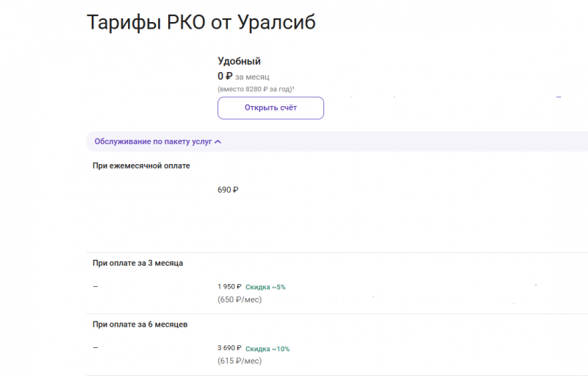
Task: Click the Открыть счёт button
Action: (x=270, y=107)
